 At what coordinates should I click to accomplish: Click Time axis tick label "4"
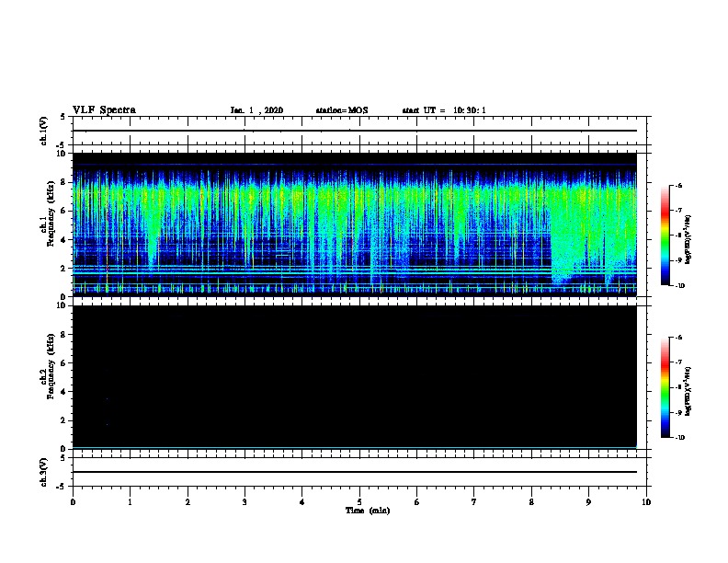tap(302, 501)
